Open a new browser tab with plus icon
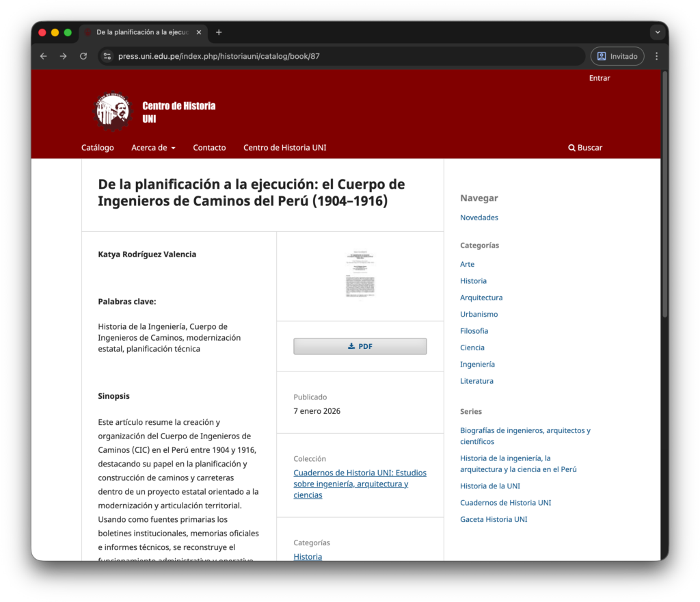Image resolution: width=700 pixels, height=602 pixels. (x=219, y=32)
